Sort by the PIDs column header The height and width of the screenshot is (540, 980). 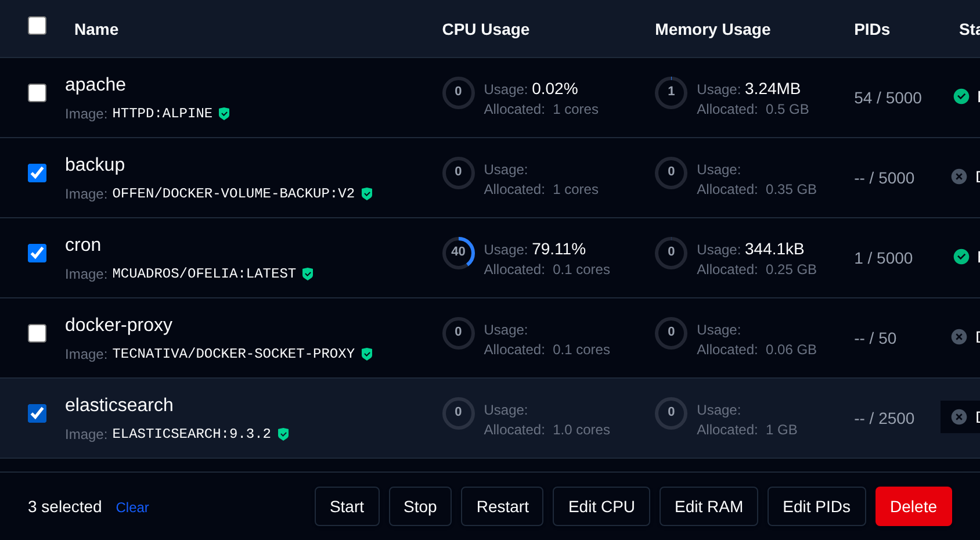[871, 30]
